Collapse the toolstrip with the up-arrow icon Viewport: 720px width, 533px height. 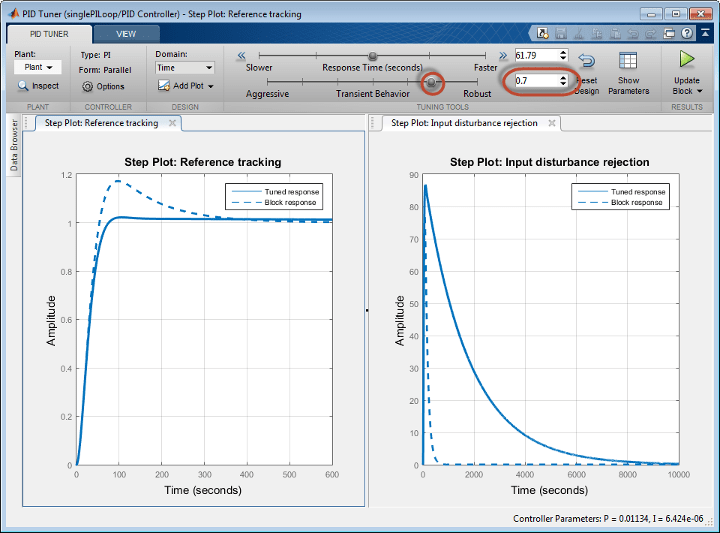point(705,33)
